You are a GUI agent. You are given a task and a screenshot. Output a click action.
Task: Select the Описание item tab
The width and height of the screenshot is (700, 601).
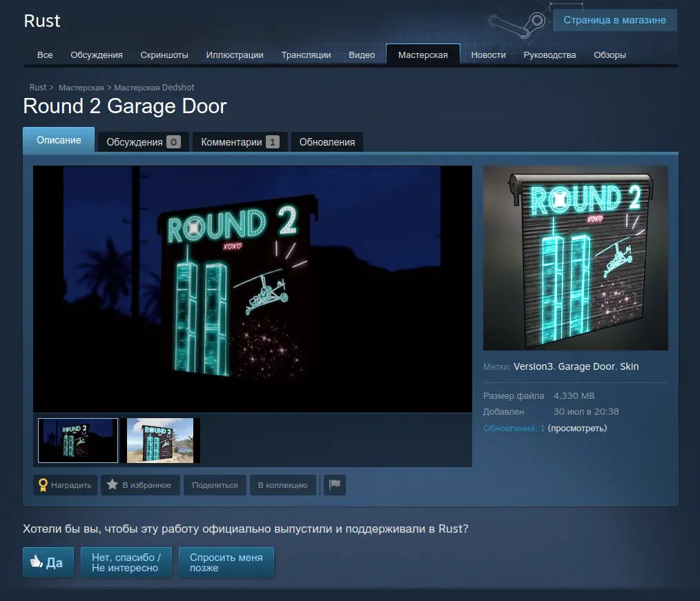59,140
